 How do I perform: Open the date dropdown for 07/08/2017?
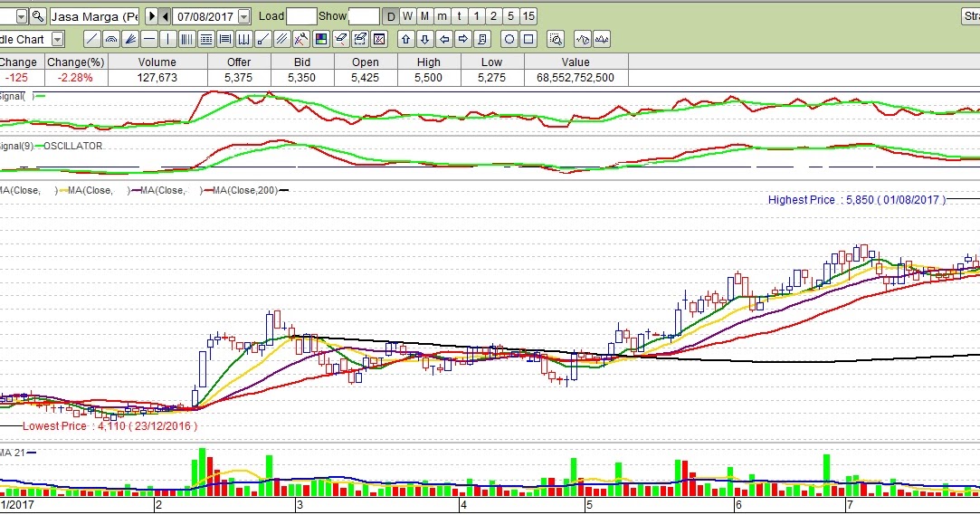244,17
